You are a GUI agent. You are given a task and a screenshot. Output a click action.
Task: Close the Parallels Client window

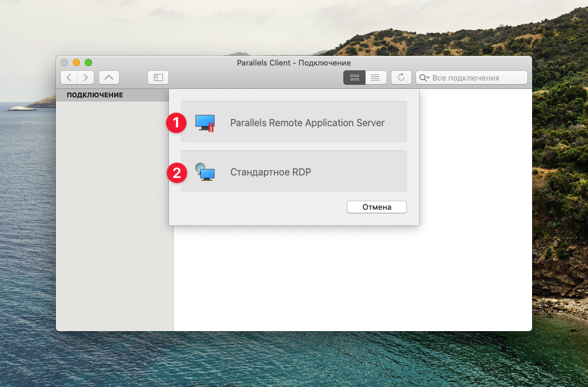click(x=64, y=62)
